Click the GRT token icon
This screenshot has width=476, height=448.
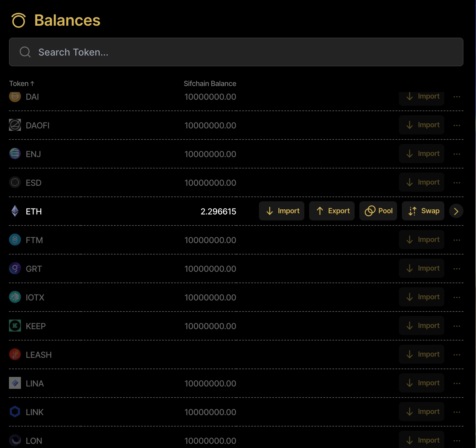click(x=15, y=268)
